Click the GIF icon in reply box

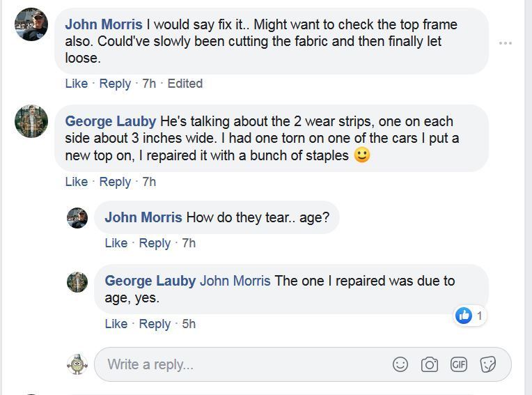(459, 364)
